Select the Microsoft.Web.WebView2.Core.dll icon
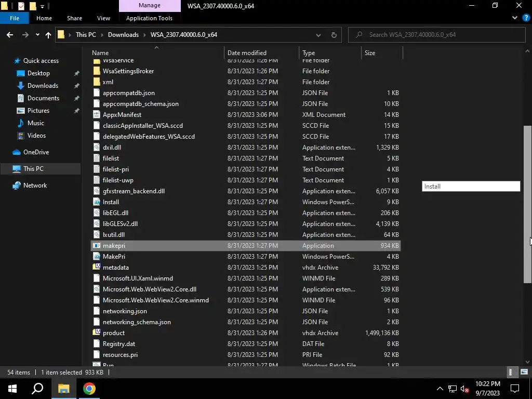Viewport: 532px width, 399px height. point(97,289)
